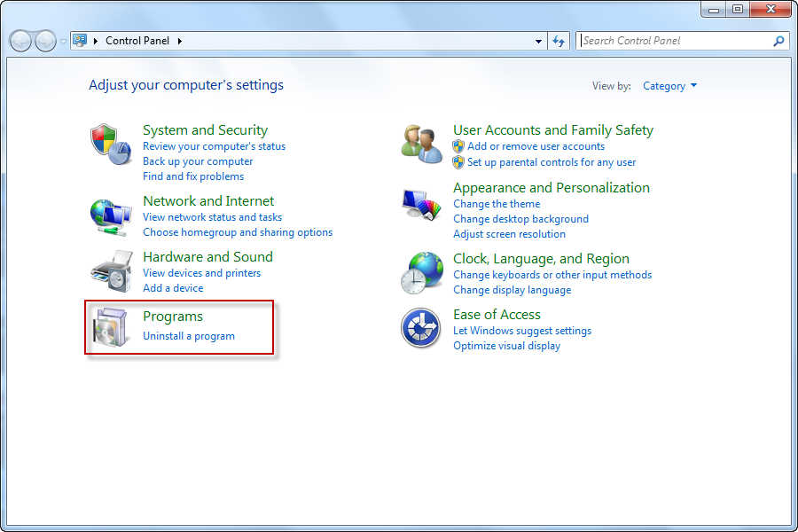
Task: Click Add or remove user accounts
Action: (x=536, y=146)
